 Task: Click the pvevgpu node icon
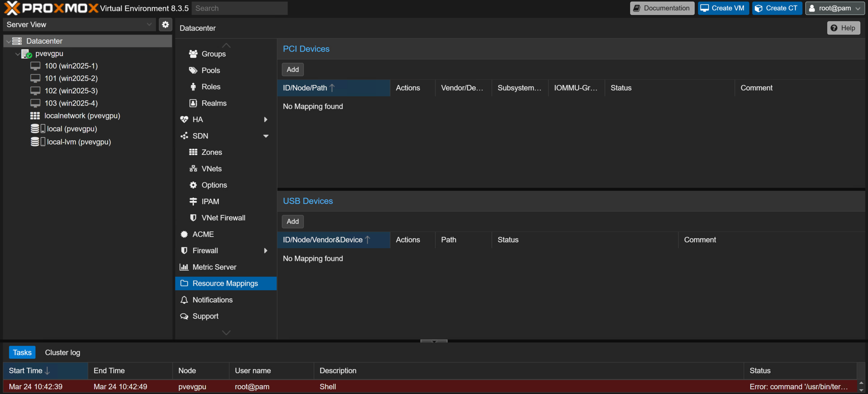pos(26,54)
